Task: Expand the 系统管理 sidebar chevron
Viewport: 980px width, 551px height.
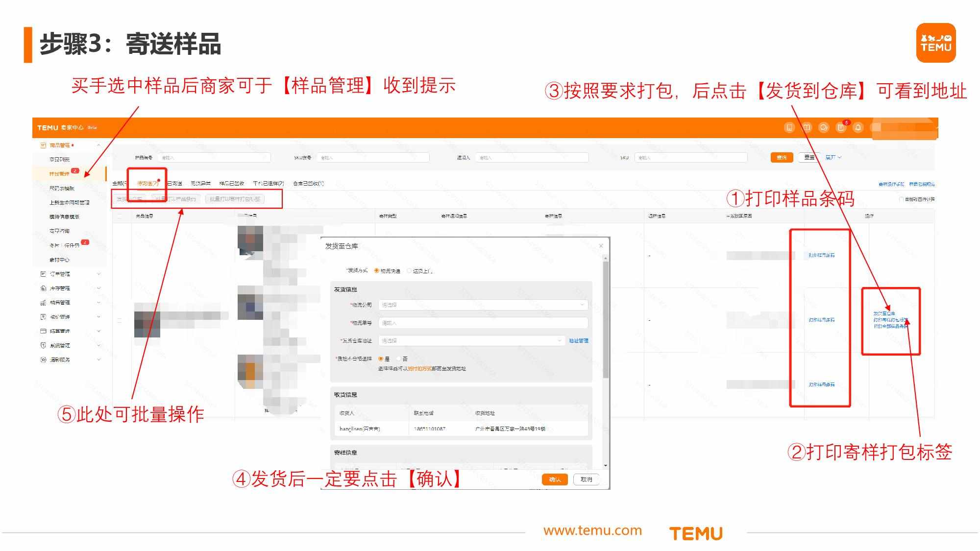Action: [98, 345]
